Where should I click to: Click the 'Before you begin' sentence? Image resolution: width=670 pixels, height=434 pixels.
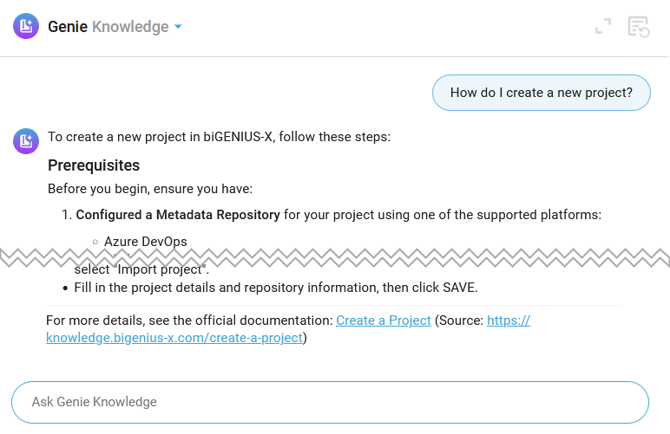tap(150, 189)
